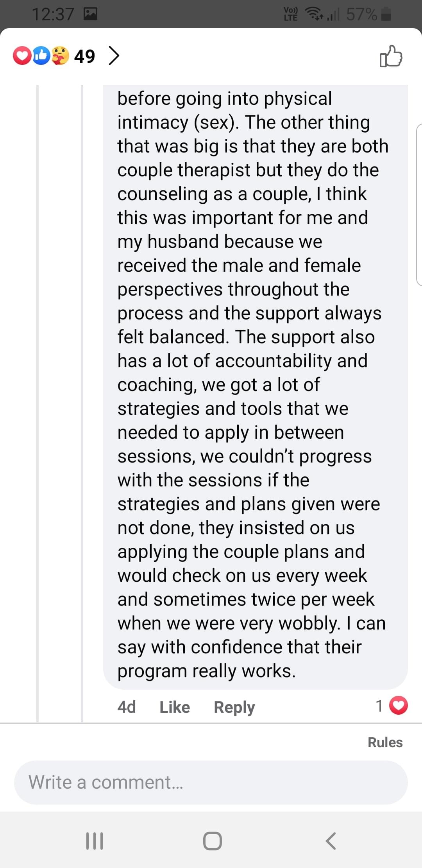This screenshot has height=868, width=422.
Task: Tap the battery indicator in status bar
Action: click(386, 14)
